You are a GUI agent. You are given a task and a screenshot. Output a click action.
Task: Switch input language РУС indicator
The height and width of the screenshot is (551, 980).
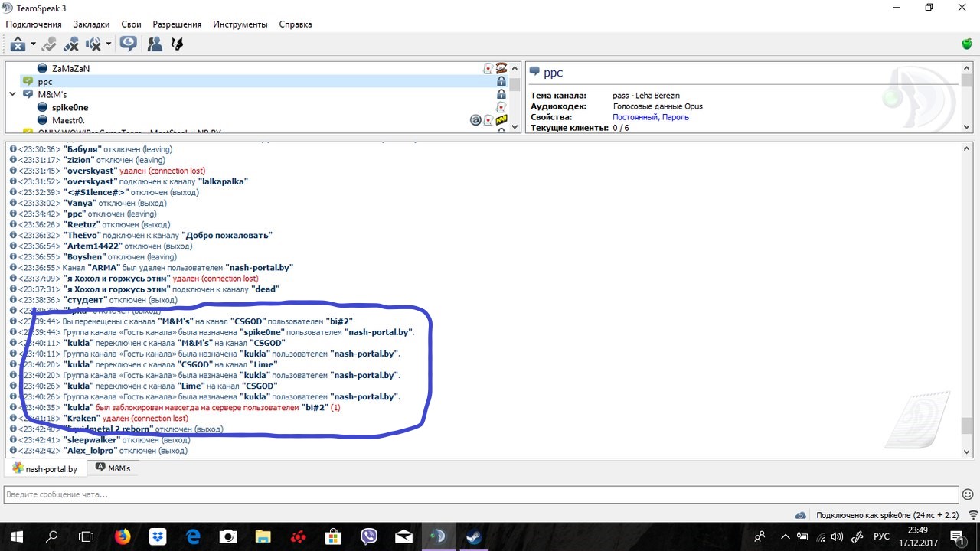882,536
